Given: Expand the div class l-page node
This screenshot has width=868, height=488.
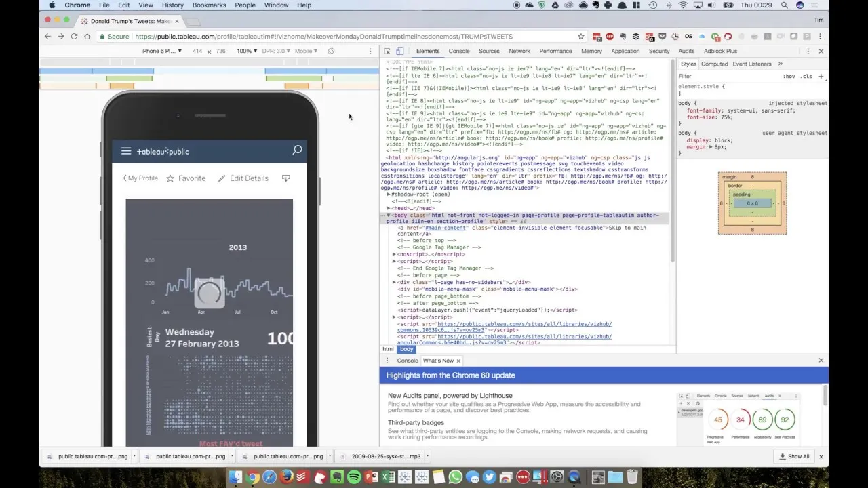Looking at the screenshot, I should pos(394,282).
